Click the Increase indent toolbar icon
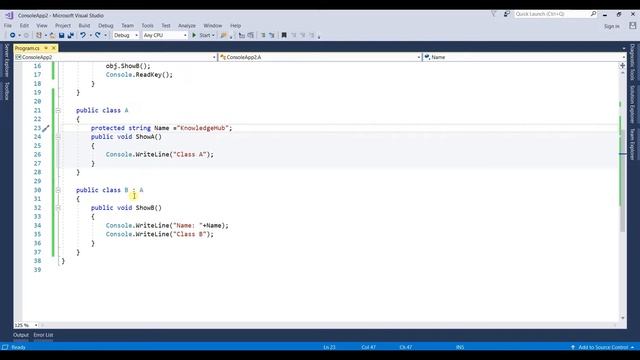This screenshot has width=640, height=360. (272, 36)
